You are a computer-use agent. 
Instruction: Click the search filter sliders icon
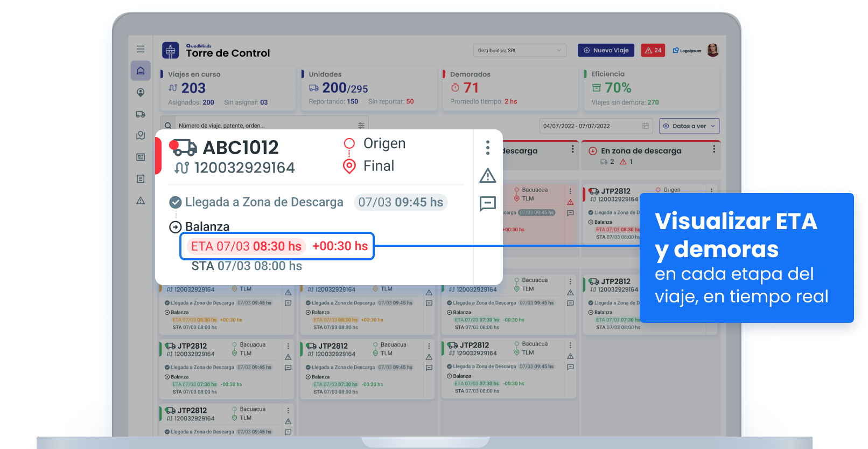tap(361, 126)
